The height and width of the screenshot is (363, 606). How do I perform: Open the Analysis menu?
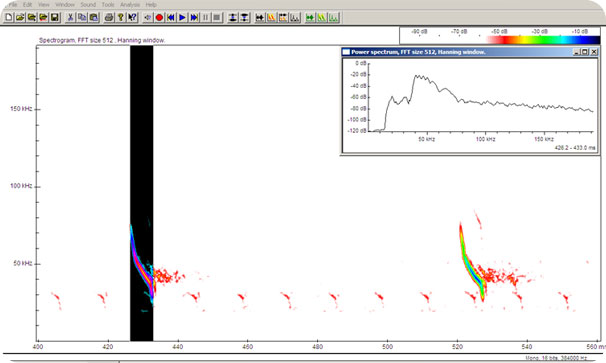point(130,5)
